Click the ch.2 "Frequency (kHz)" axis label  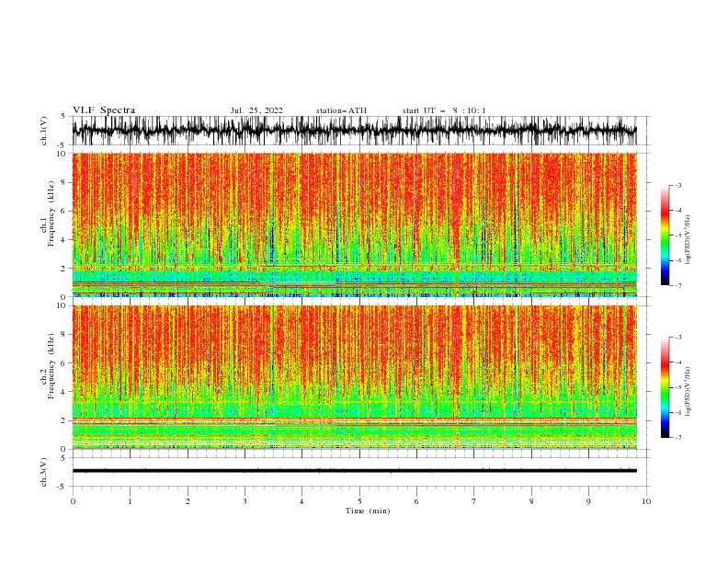51,366
